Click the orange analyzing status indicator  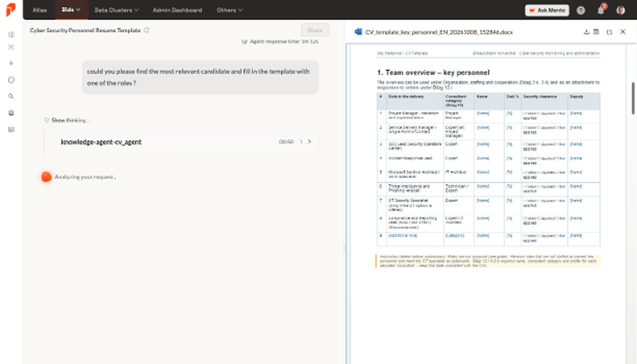[46, 177]
